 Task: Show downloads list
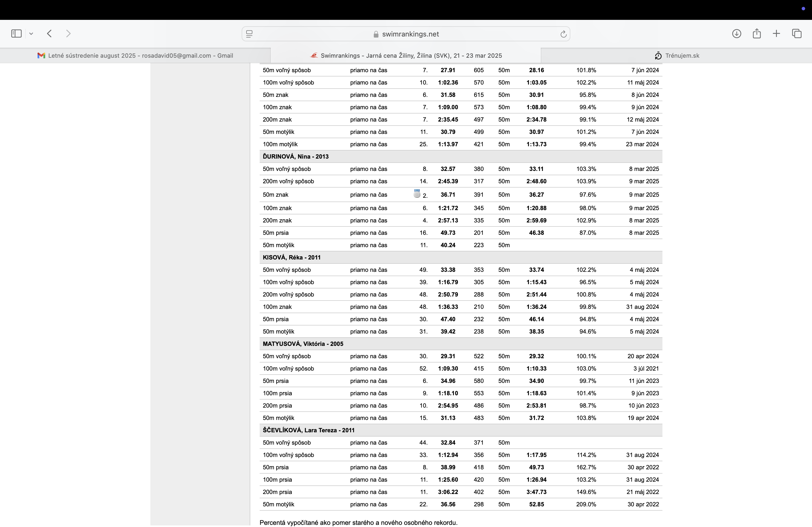click(x=736, y=33)
